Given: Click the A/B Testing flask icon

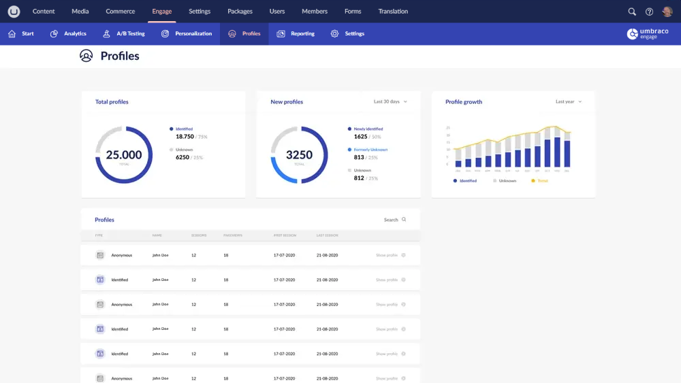Looking at the screenshot, I should pyautogui.click(x=106, y=34).
